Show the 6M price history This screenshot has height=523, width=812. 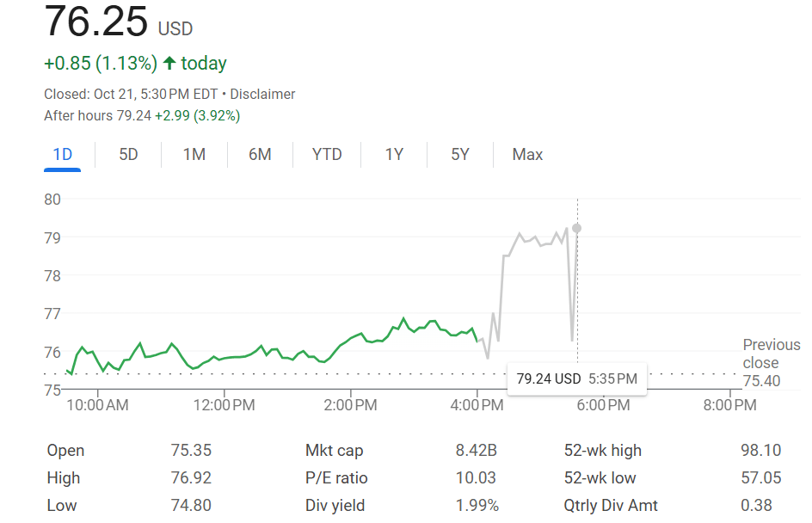point(260,155)
